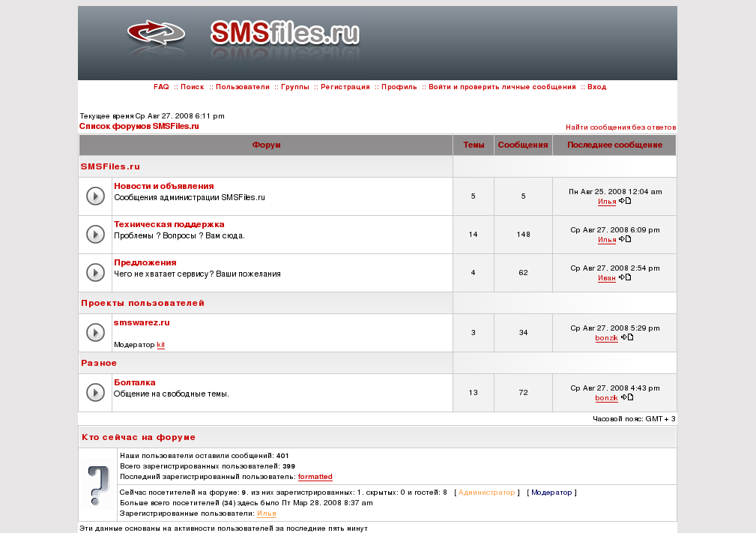Open the Новости и объявления forum
The height and width of the screenshot is (533, 756).
click(164, 186)
